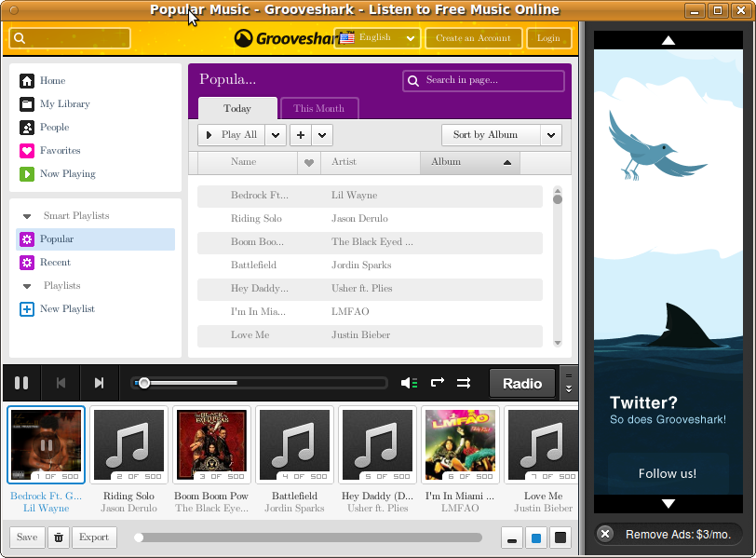Turn on the Radio button

[522, 384]
